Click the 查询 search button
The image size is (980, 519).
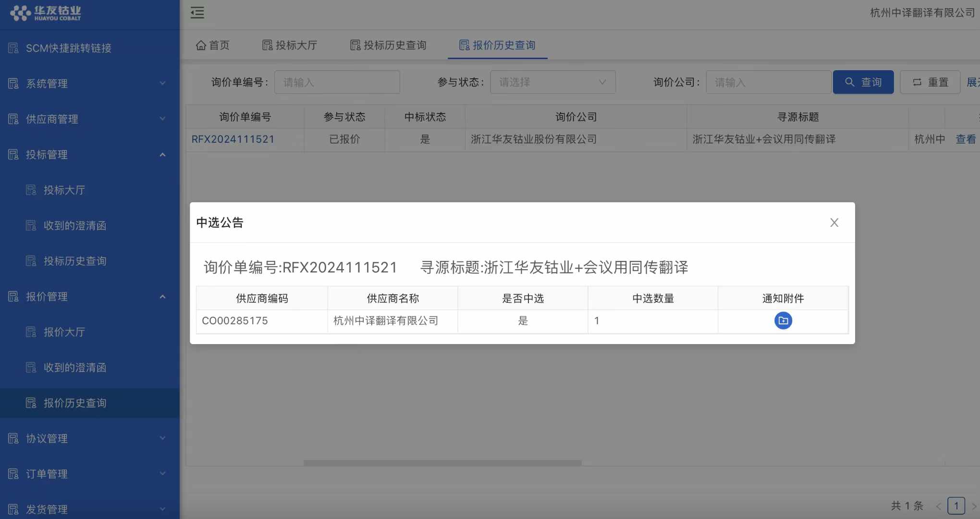(863, 82)
